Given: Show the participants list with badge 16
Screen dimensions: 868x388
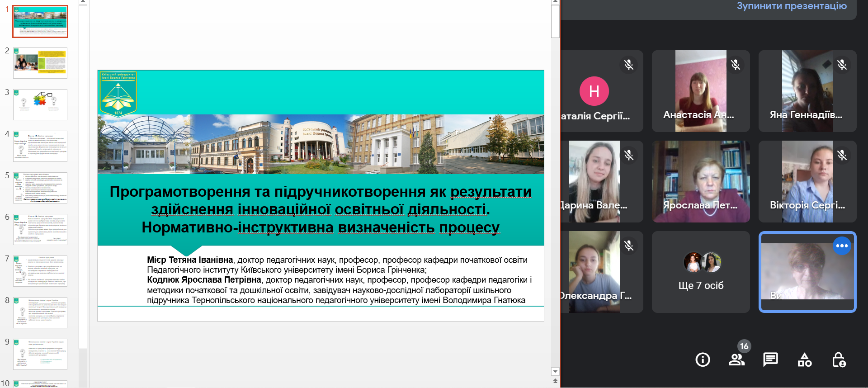Looking at the screenshot, I should coord(736,360).
